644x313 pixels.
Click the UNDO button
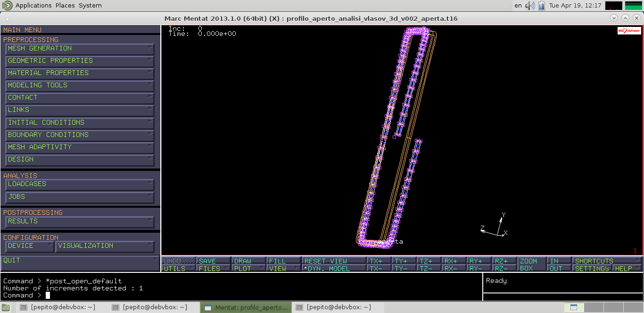click(x=179, y=261)
